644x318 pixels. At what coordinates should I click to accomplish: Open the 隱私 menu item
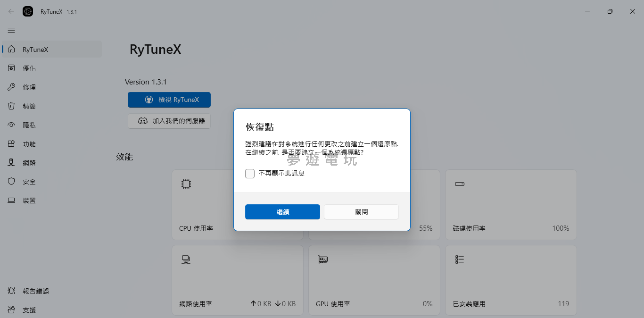click(52, 125)
